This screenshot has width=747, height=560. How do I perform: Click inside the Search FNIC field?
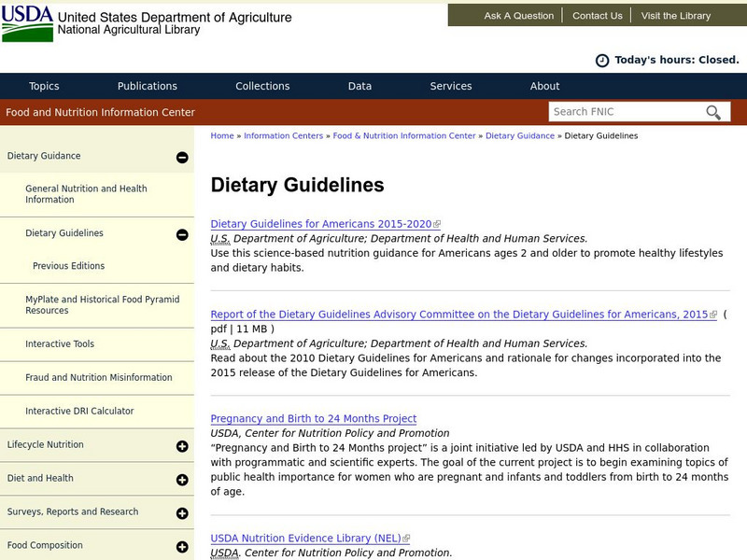[626, 111]
